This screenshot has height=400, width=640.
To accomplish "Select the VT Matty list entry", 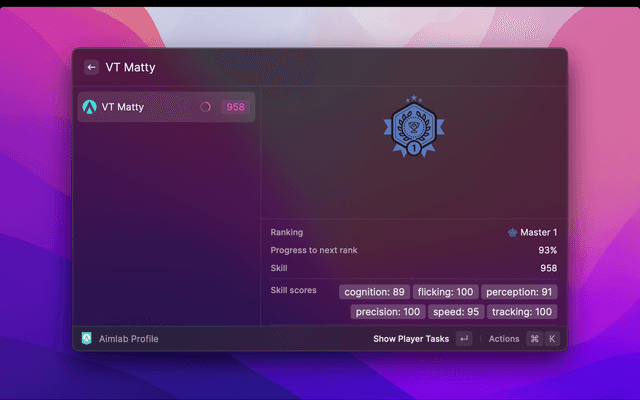I will pos(140,107).
